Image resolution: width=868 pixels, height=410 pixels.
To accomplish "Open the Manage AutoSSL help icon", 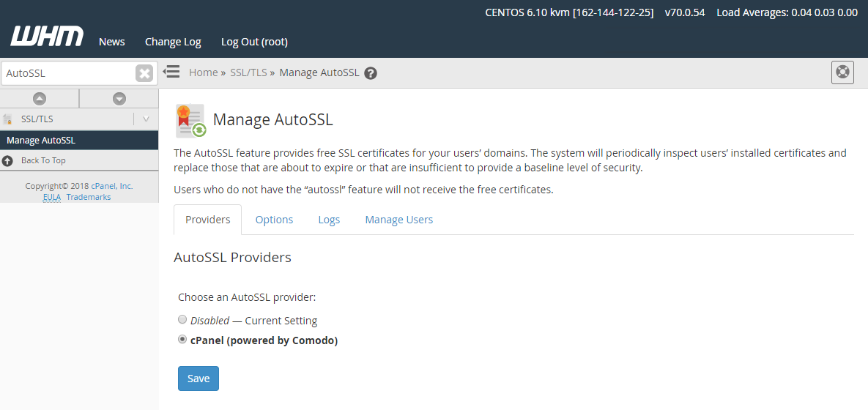I will tap(371, 73).
